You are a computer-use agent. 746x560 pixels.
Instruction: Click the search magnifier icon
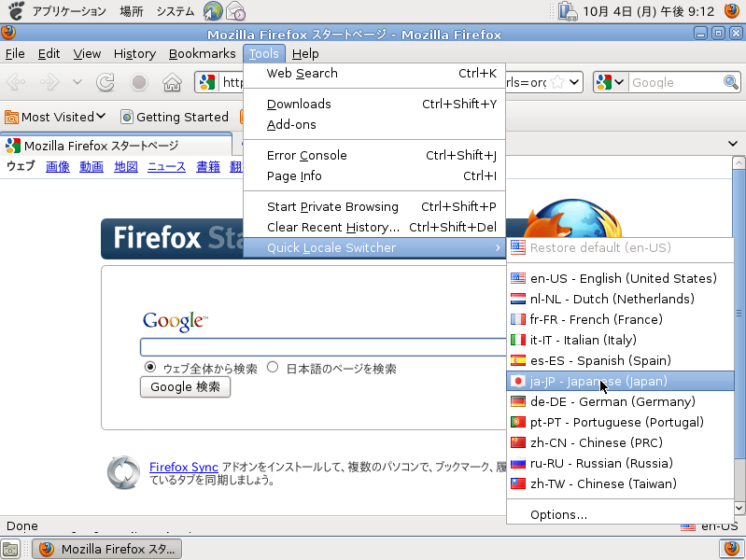(x=731, y=83)
